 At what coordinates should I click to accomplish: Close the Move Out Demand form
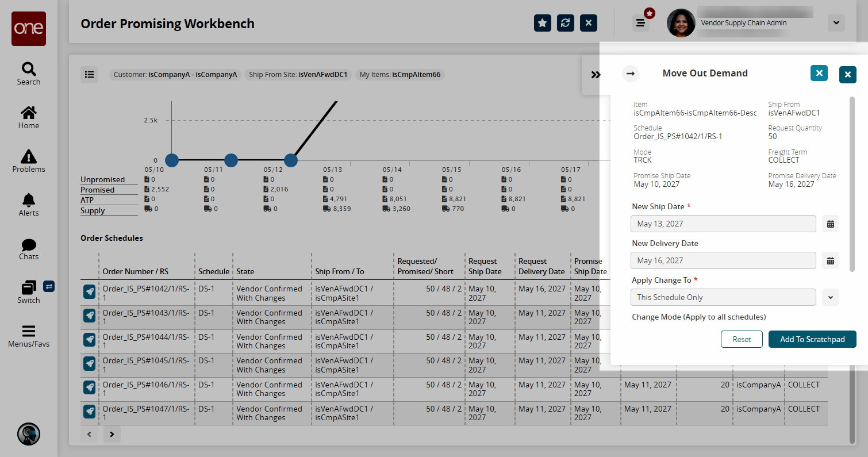819,73
